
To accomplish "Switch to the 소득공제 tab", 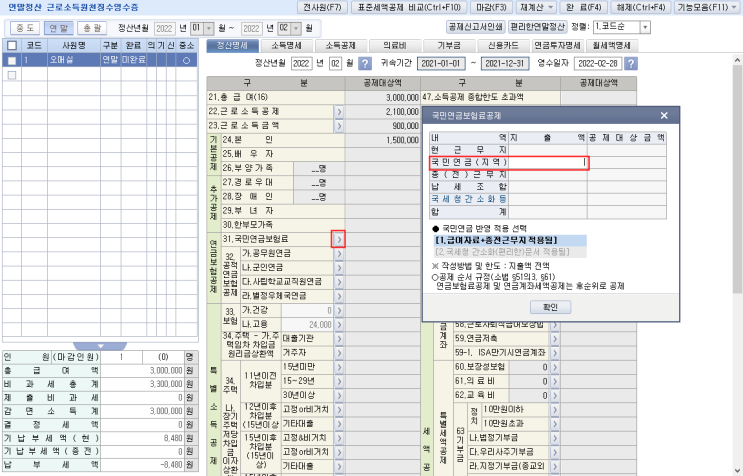I will coord(340,46).
